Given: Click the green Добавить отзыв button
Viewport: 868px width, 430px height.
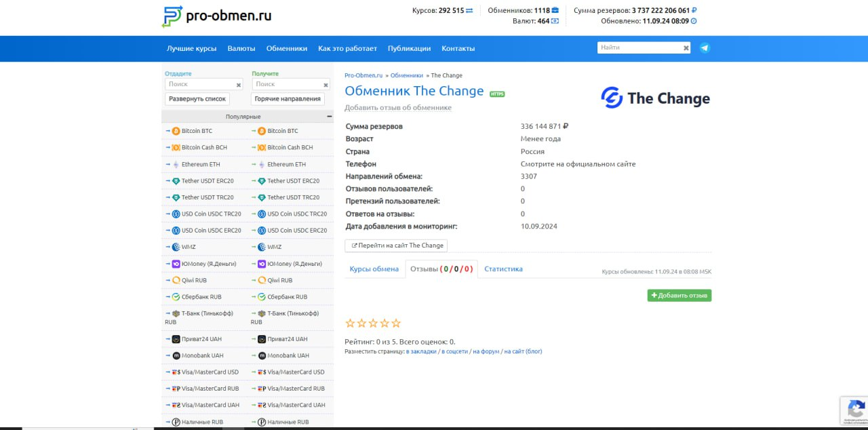Looking at the screenshot, I should [x=679, y=295].
